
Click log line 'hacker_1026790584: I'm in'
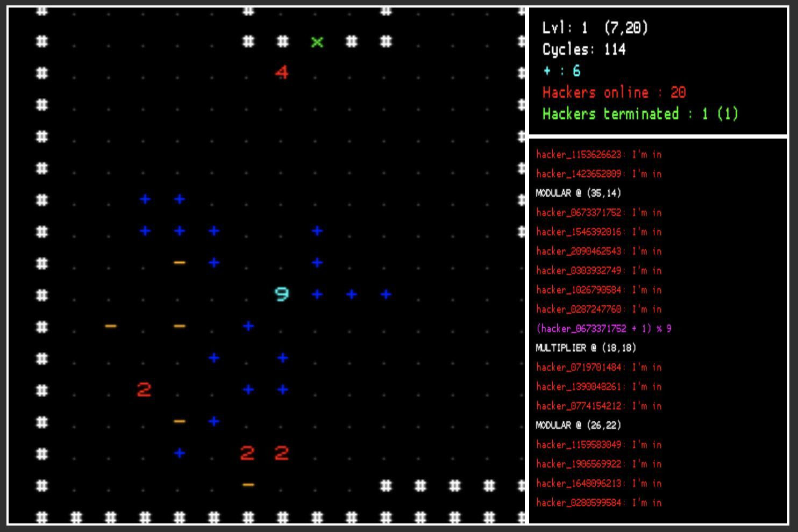pyautogui.click(x=598, y=290)
